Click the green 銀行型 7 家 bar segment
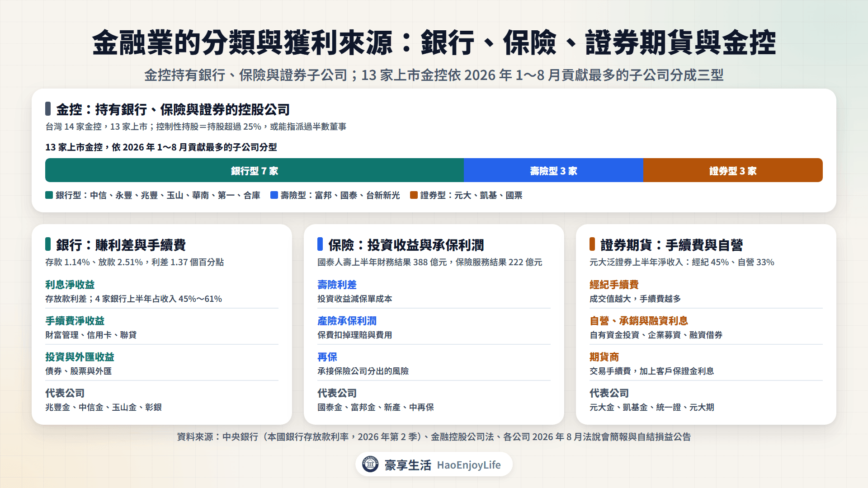 click(x=255, y=170)
